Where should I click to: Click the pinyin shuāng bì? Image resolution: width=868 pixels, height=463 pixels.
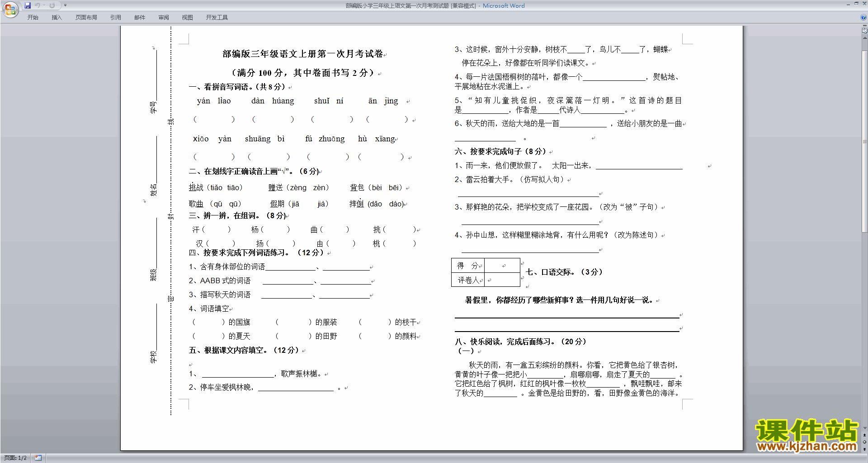coord(265,139)
